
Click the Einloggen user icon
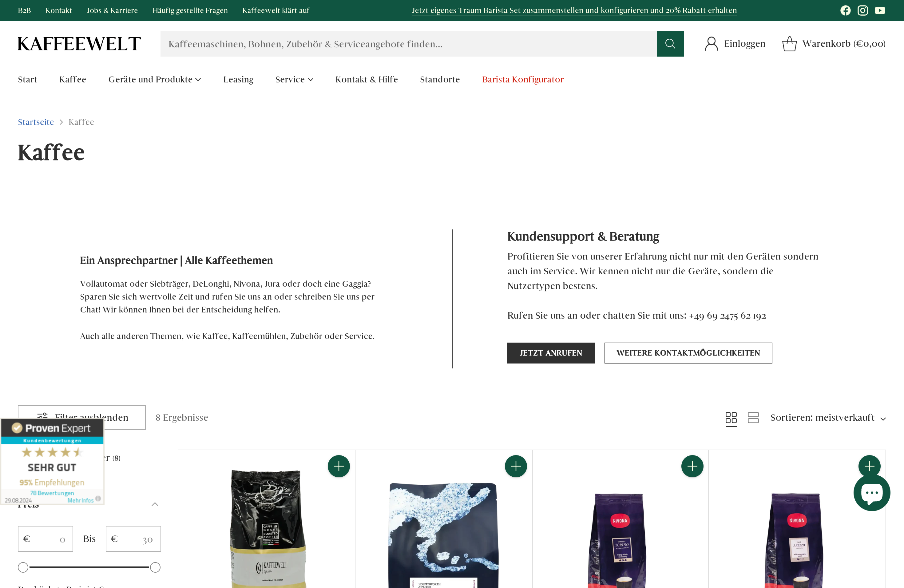click(x=712, y=43)
